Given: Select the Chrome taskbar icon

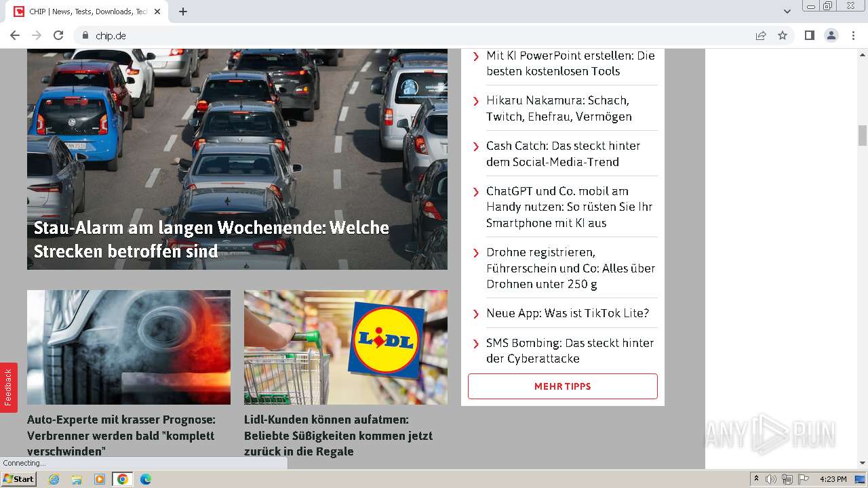Looking at the screenshot, I should pos(122,479).
